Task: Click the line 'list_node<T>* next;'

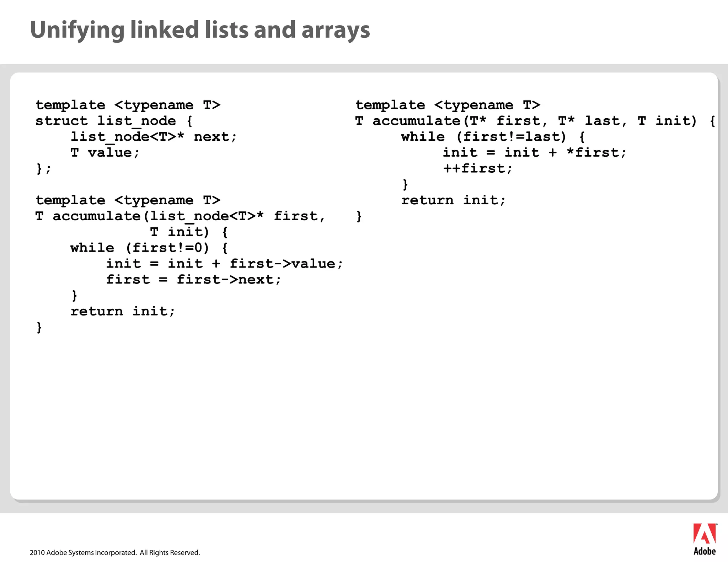Action: point(154,137)
